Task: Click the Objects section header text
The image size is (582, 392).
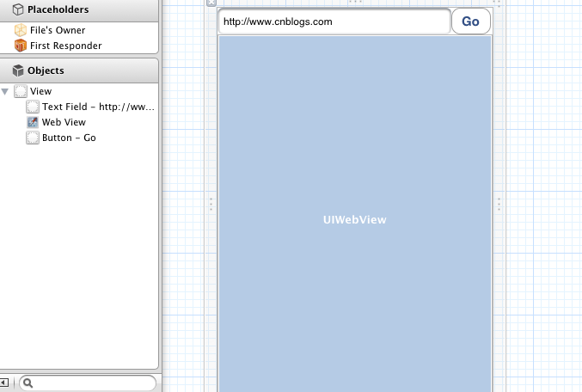Action: [x=46, y=70]
